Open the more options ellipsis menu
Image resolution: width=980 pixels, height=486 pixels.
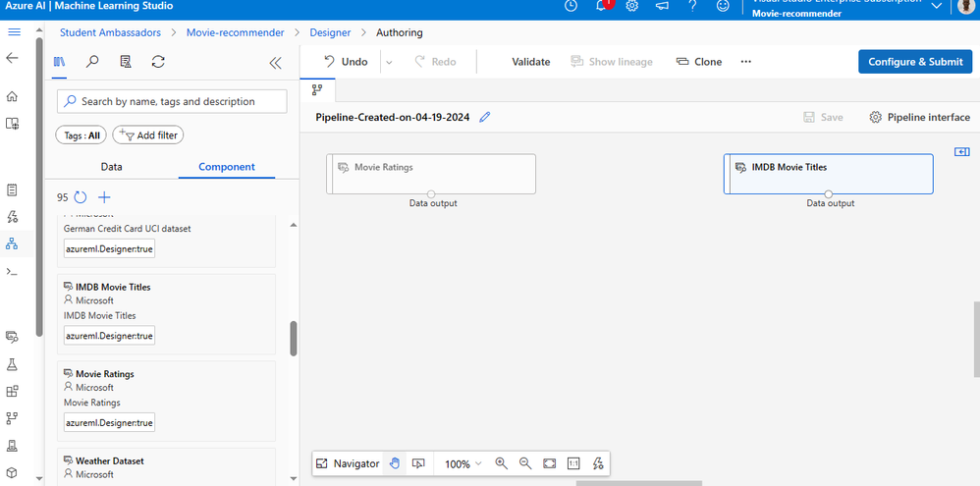pos(745,62)
